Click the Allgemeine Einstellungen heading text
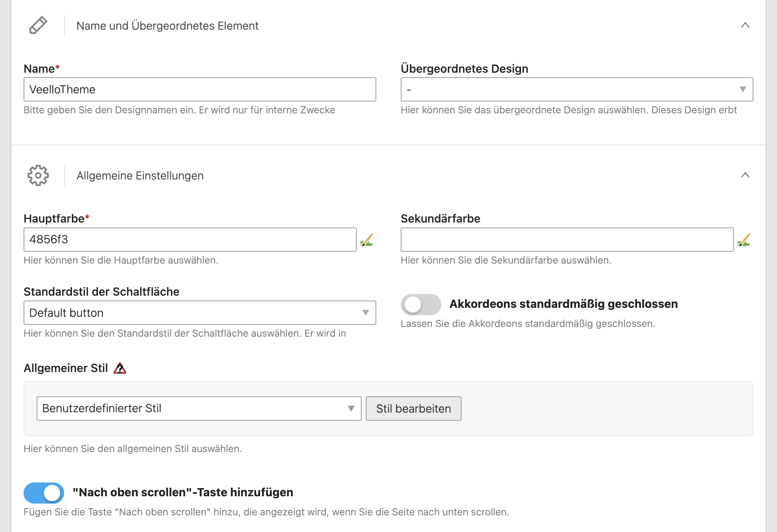777x532 pixels. [140, 176]
